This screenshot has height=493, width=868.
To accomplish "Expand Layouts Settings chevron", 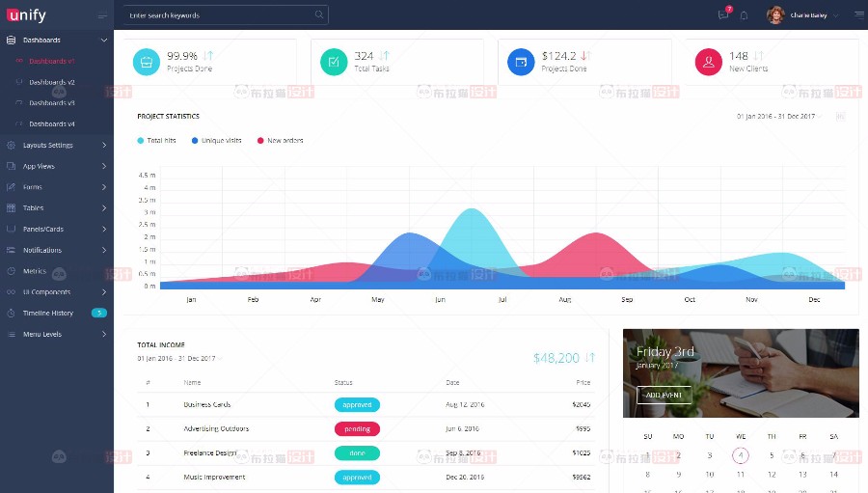I will (x=104, y=145).
